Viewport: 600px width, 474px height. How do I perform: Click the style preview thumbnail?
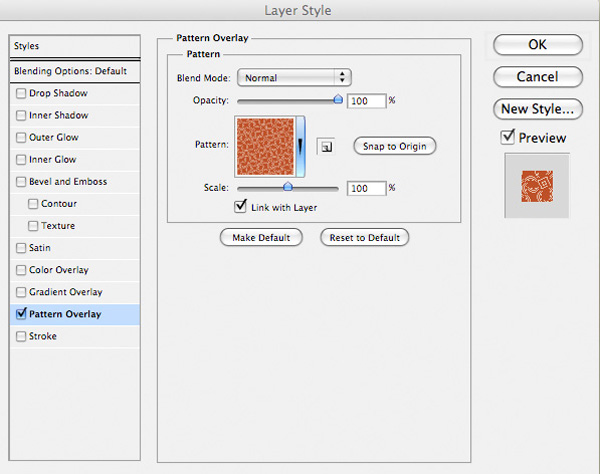tap(537, 186)
